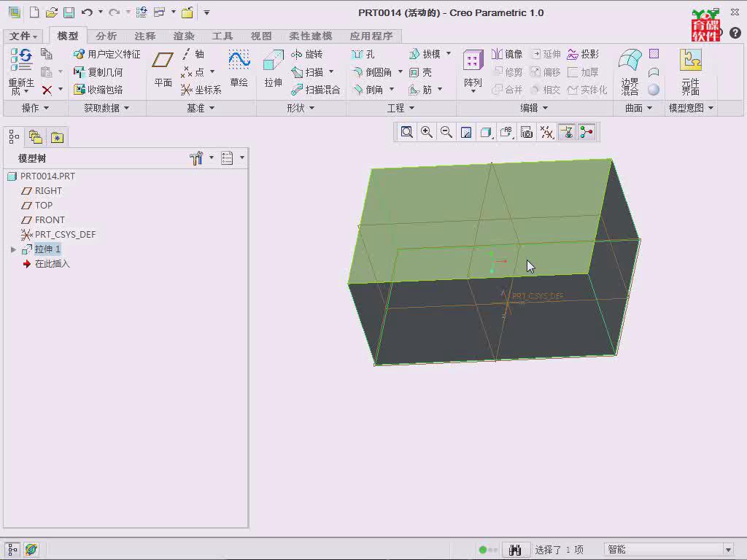
Task: Open the 文件 menu
Action: tap(23, 36)
